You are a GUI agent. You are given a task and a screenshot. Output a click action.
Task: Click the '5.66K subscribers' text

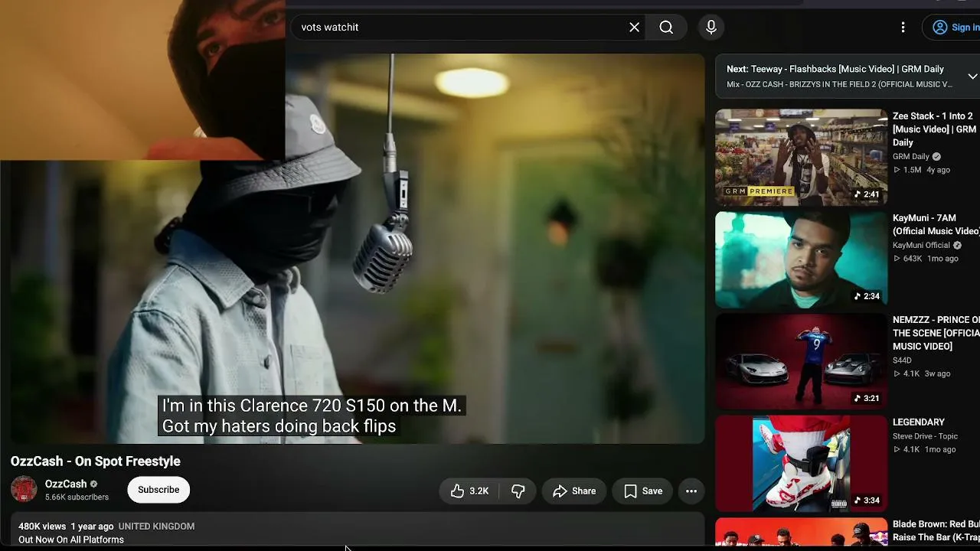point(77,497)
